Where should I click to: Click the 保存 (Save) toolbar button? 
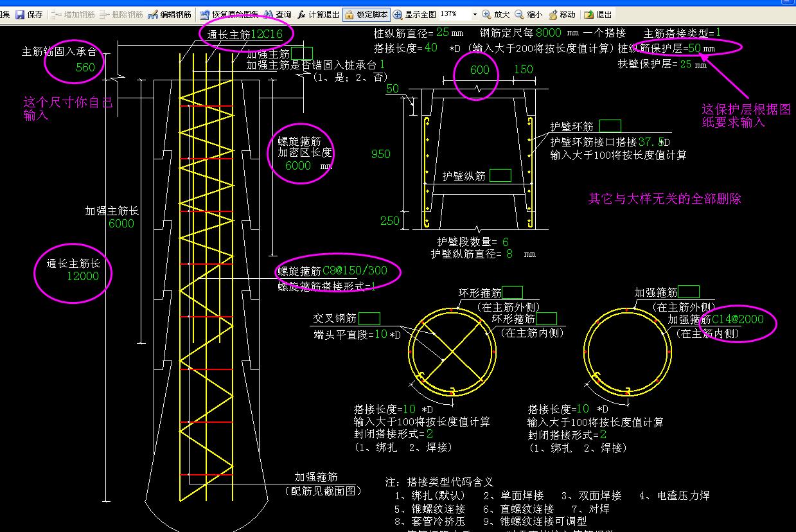pos(30,14)
